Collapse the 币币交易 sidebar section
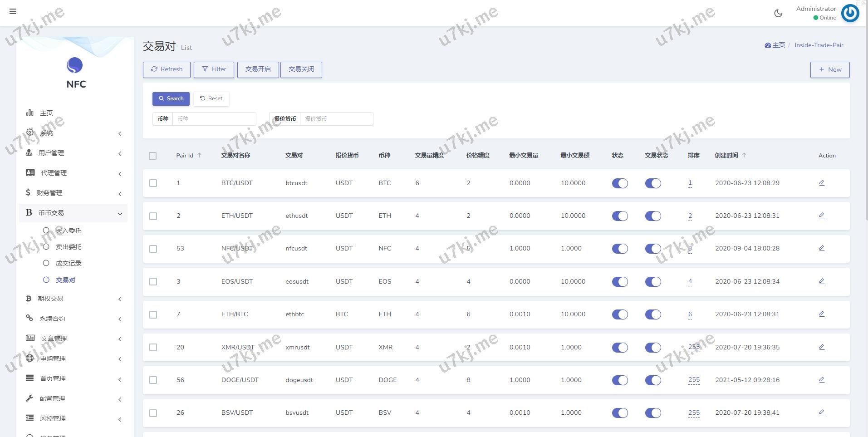 coord(73,213)
